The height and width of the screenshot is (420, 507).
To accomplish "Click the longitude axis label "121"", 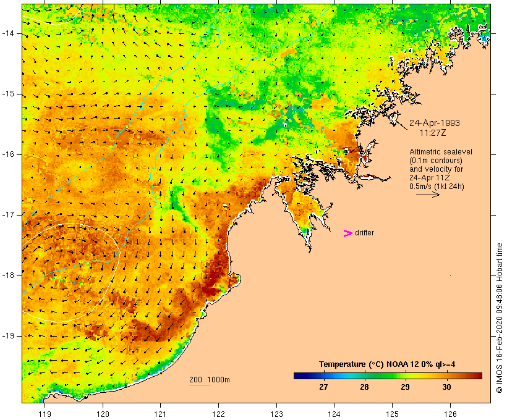I will [x=160, y=414].
